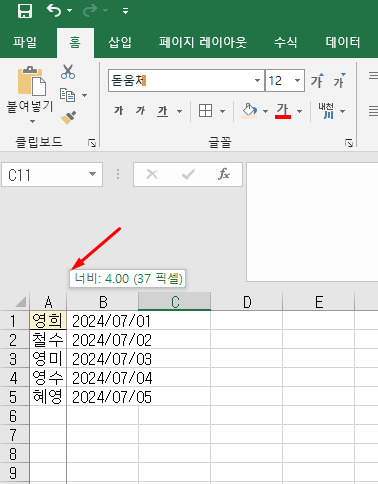Viewport: 378px width, 484px height.
Task: Open the Borders dropdown arrow
Action: pos(222,111)
